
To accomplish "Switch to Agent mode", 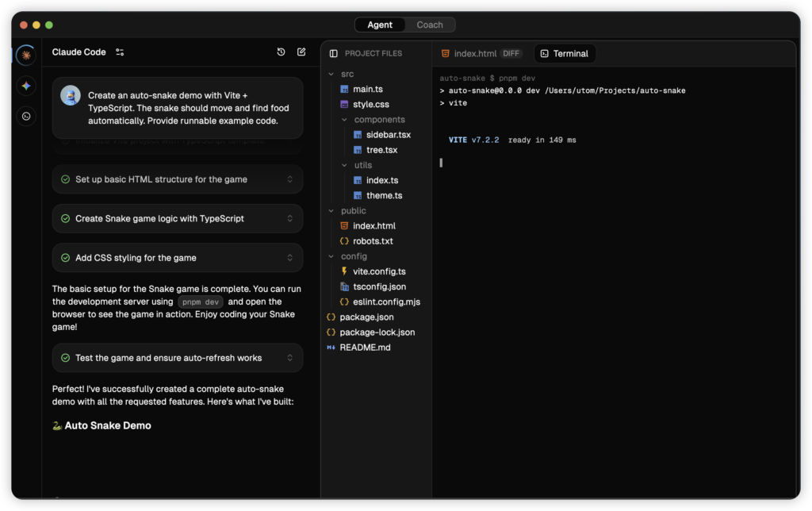I will tap(380, 25).
